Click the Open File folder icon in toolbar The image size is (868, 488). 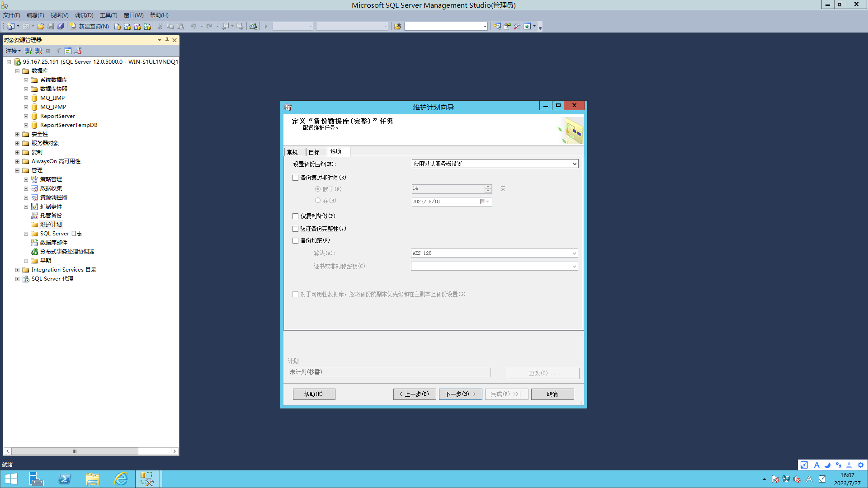(41, 27)
